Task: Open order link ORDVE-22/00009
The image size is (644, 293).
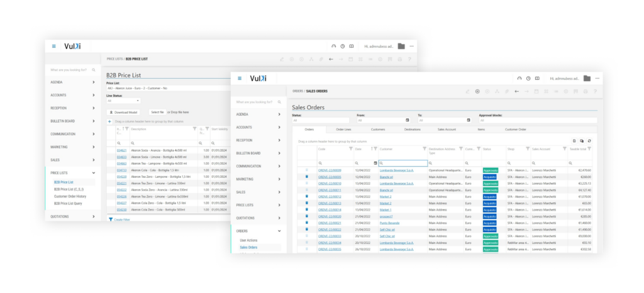Action: pyautogui.click(x=330, y=170)
